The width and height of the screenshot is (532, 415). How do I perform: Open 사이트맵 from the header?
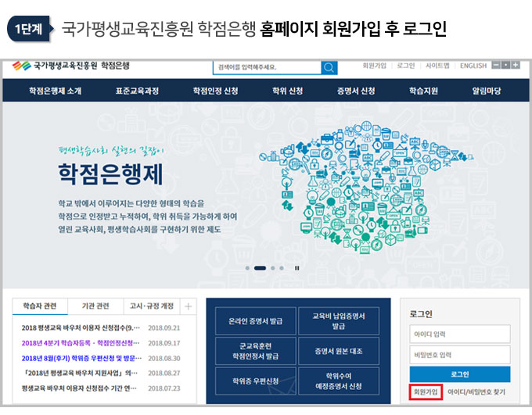pos(437,66)
